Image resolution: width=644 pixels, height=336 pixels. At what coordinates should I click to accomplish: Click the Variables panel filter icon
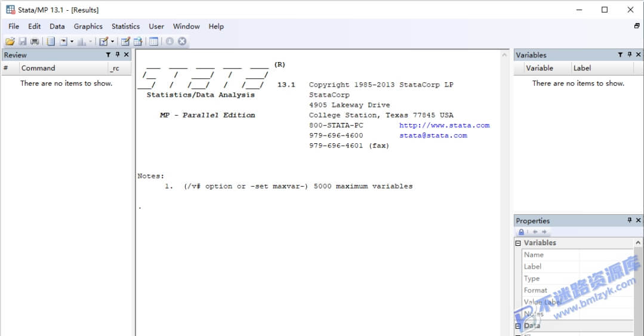[x=620, y=55]
